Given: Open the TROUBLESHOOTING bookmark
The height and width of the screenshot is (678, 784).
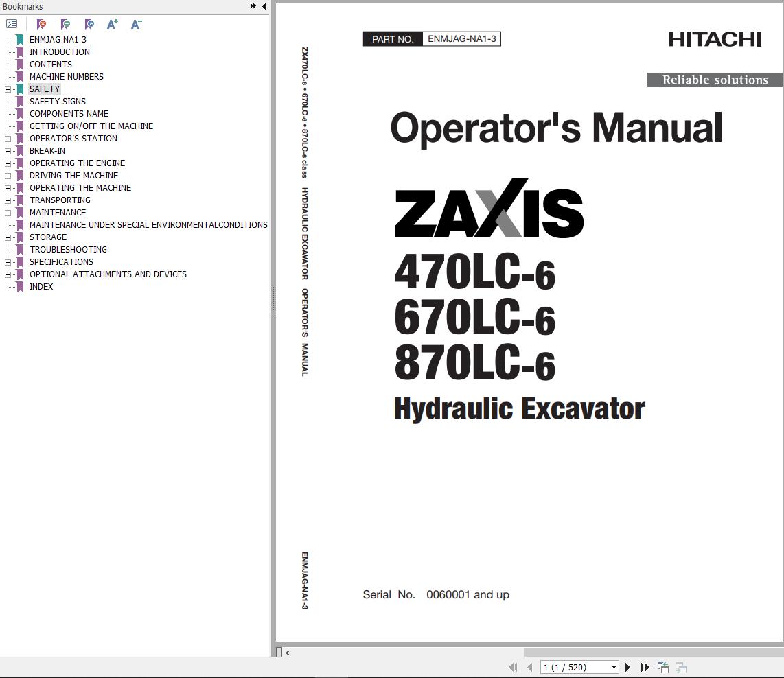Looking at the screenshot, I should [x=68, y=250].
